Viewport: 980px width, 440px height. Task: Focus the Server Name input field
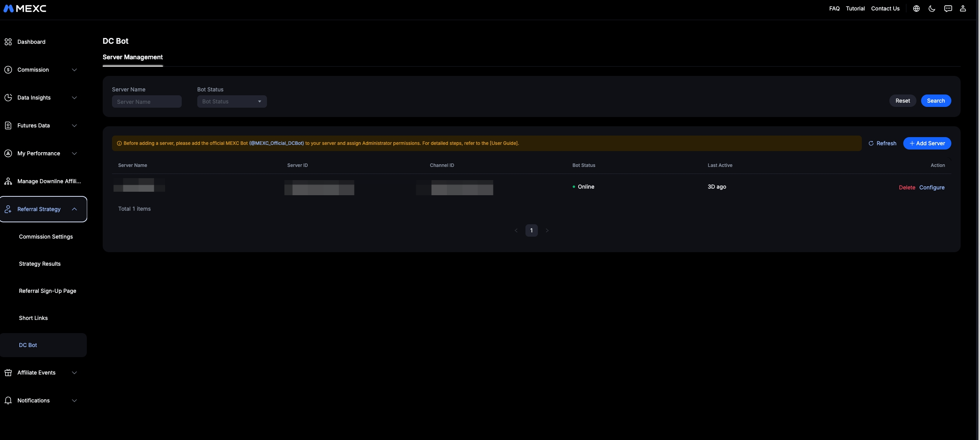click(x=146, y=101)
